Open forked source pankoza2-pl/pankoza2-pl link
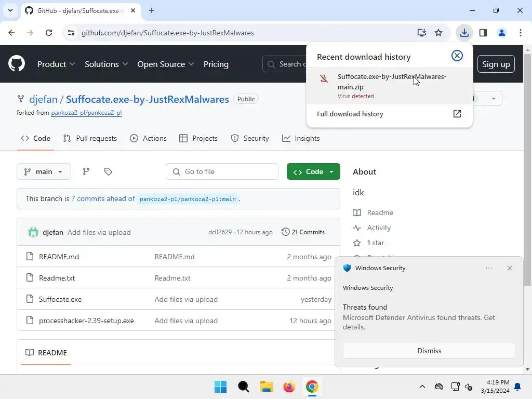This screenshot has width=532, height=399. (x=86, y=113)
